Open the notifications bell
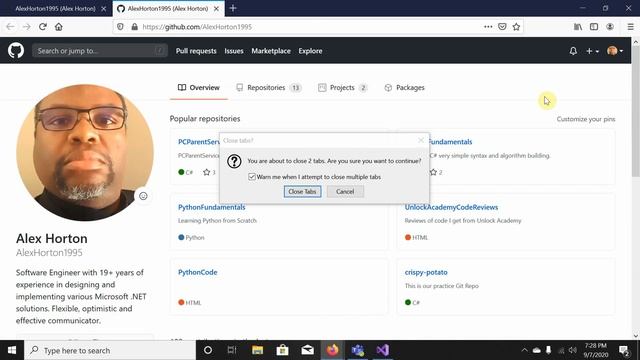The height and width of the screenshot is (360, 640). [573, 51]
